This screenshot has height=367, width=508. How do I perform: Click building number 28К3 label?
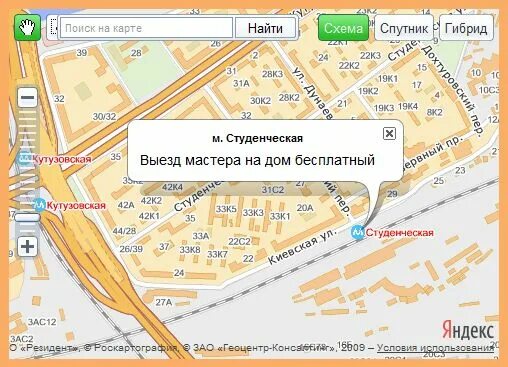point(272,74)
